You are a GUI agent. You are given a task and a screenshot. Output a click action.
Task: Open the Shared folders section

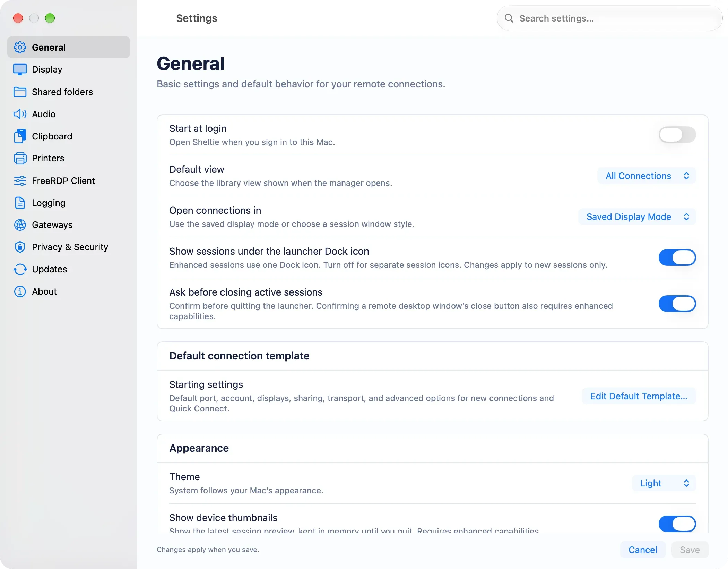click(x=69, y=92)
